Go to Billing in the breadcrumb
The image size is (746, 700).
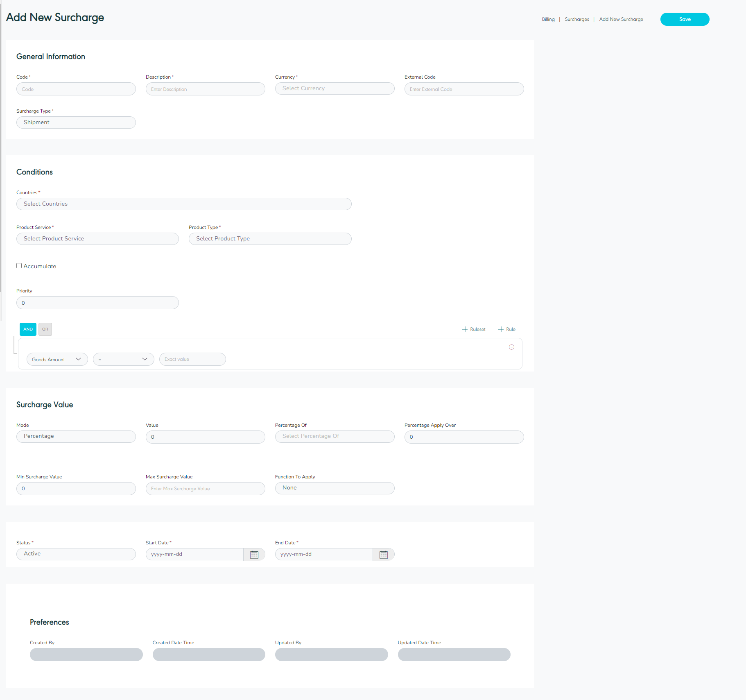[x=548, y=19]
